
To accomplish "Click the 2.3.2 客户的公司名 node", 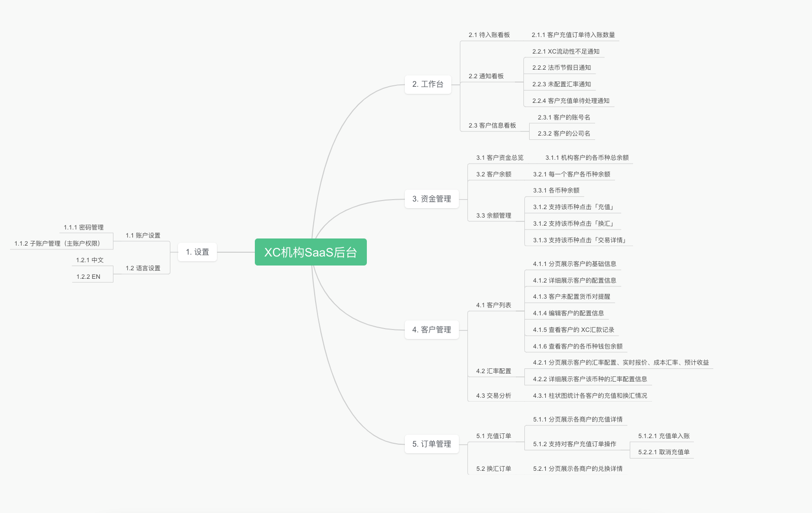I will (x=564, y=134).
